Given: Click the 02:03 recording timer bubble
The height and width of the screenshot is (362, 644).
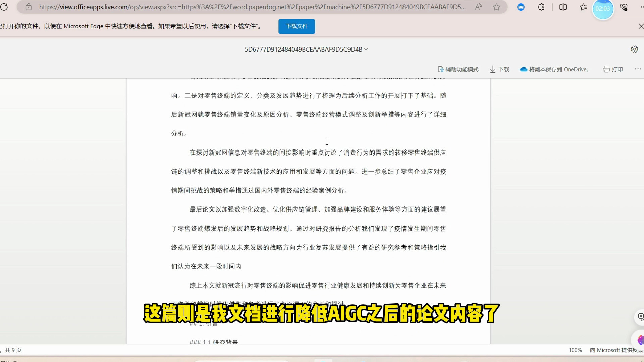Looking at the screenshot, I should pos(603,9).
